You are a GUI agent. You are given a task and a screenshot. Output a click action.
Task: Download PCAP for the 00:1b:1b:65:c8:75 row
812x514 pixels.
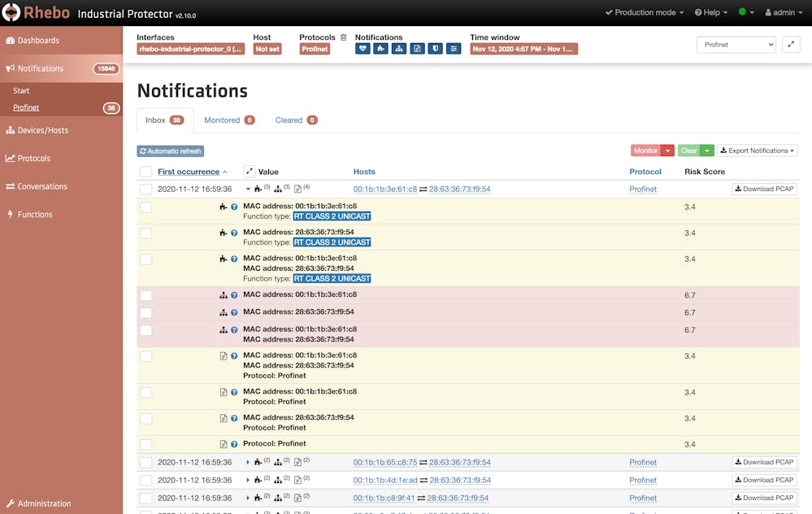(x=764, y=462)
